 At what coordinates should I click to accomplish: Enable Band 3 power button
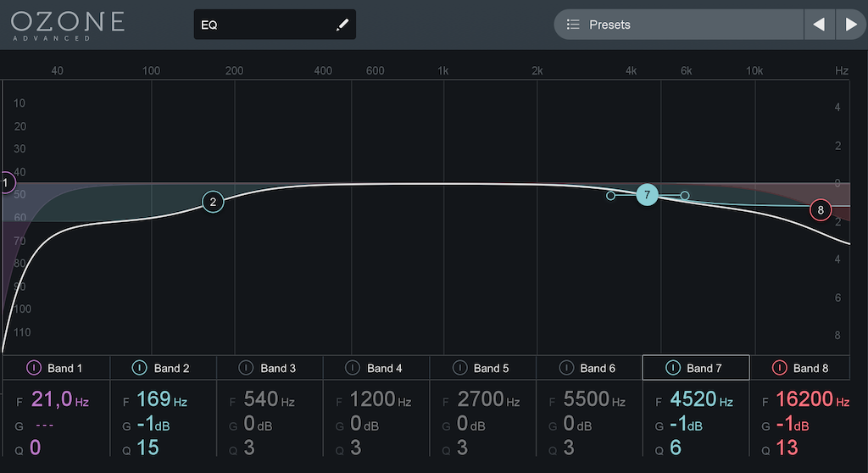click(247, 368)
